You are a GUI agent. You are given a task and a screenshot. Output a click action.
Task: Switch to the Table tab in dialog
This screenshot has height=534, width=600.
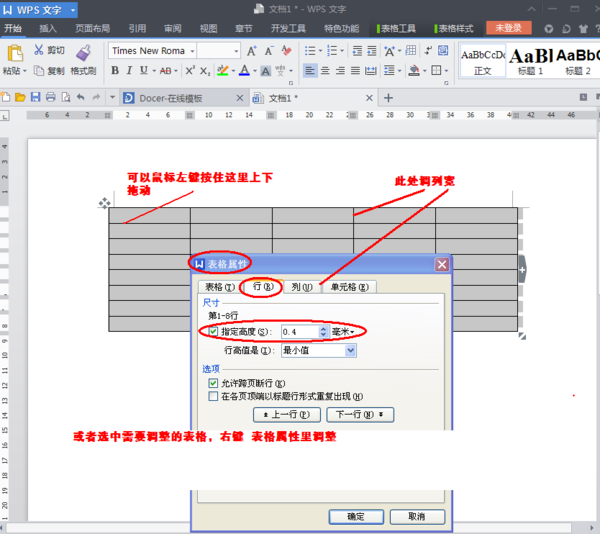pos(220,287)
